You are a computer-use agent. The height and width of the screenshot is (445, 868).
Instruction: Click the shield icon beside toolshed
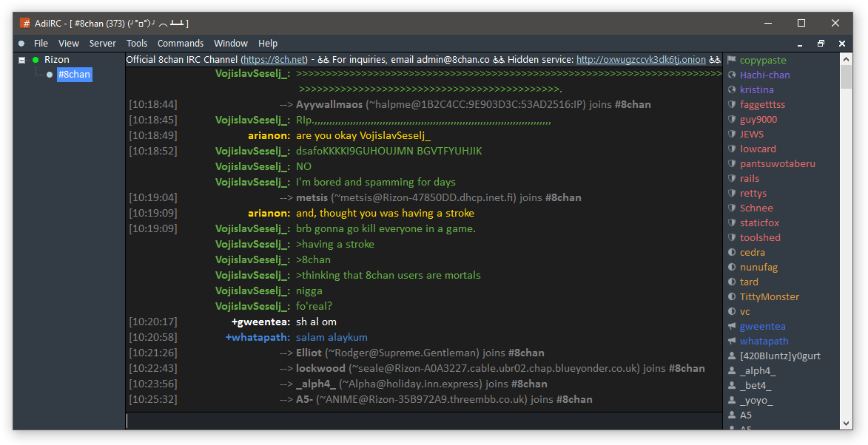click(732, 238)
